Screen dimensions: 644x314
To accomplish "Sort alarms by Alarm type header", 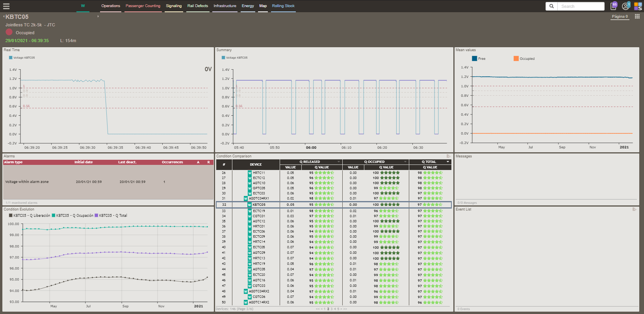I will coord(13,162).
